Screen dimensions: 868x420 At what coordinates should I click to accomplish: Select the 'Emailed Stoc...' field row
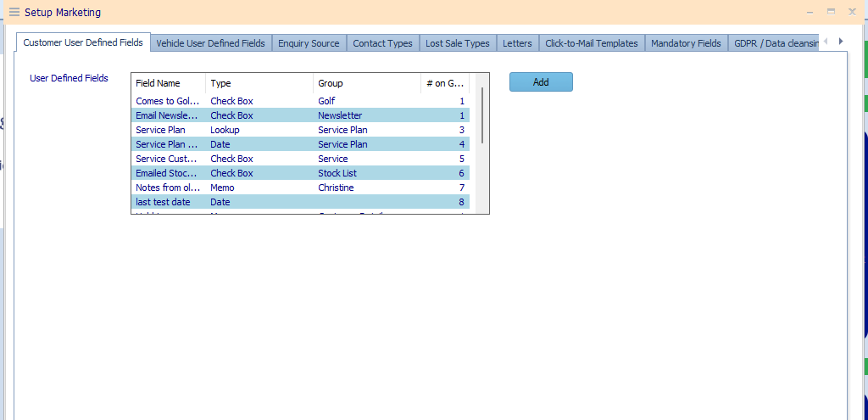point(301,173)
